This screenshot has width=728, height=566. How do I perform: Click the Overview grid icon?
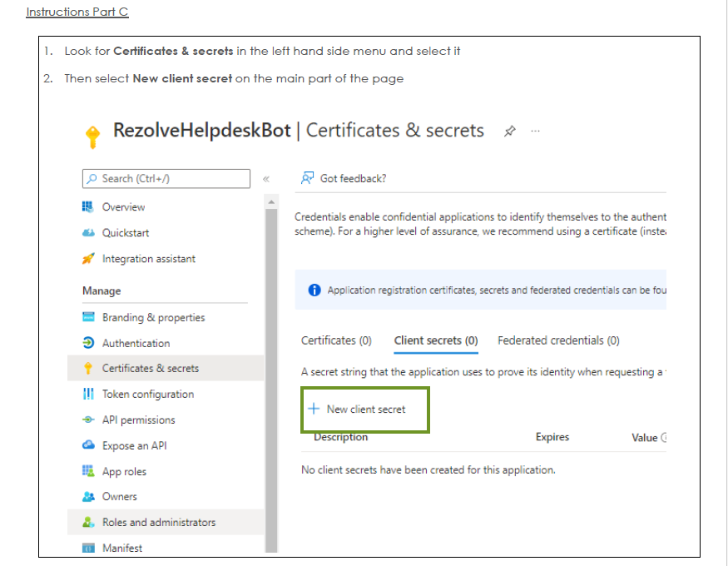coord(87,206)
